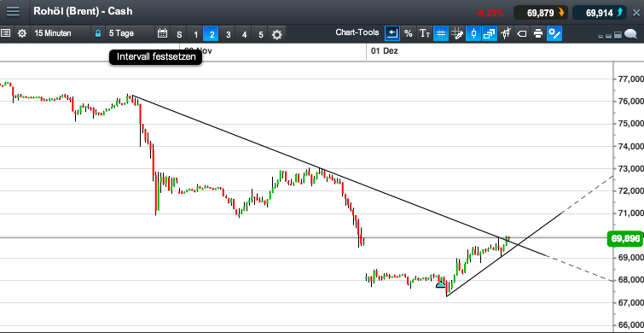Expand the 15 Minuten interval dropdown

tap(61, 33)
